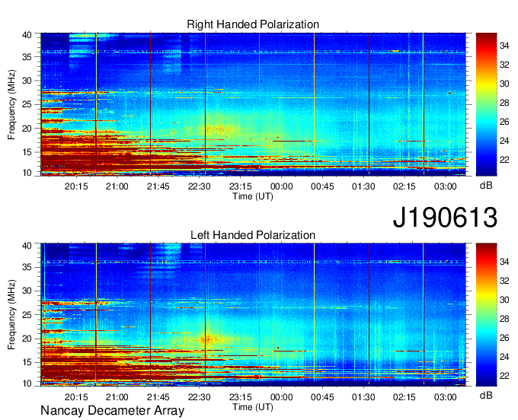
Task: Click the 01:30 tick on top time axis
Action: click(363, 186)
